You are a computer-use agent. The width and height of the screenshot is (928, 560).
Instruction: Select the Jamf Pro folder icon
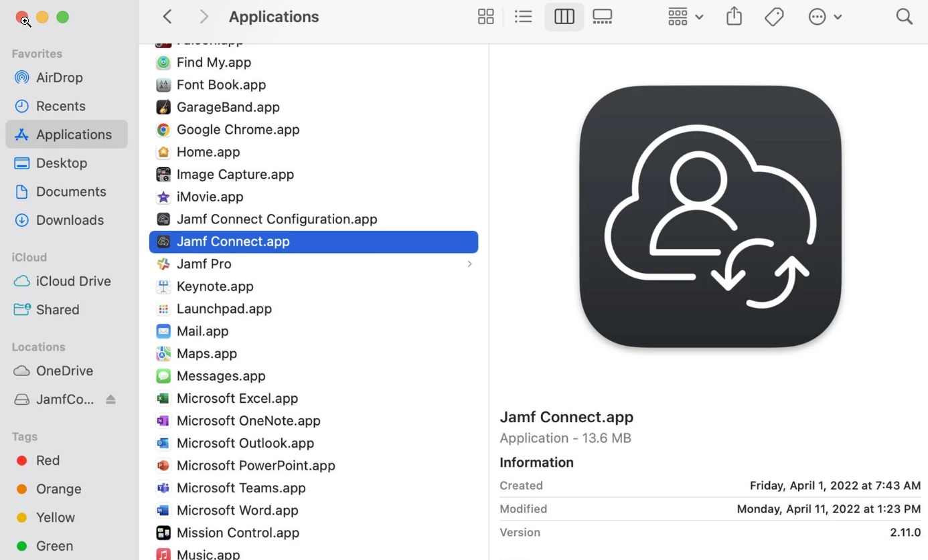pyautogui.click(x=163, y=264)
